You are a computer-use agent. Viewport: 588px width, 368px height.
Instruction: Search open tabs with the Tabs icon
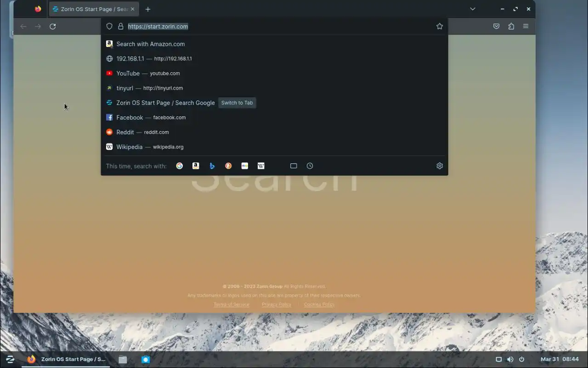(294, 166)
